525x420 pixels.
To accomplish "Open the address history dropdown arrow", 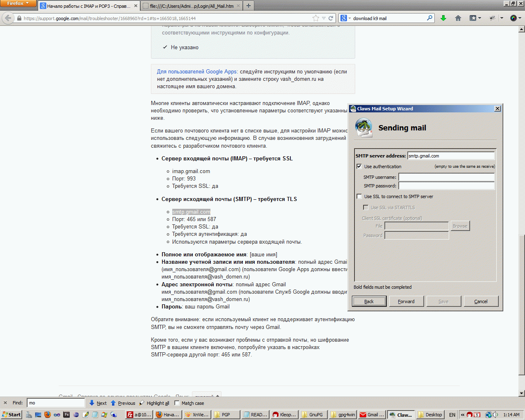I will (x=324, y=18).
